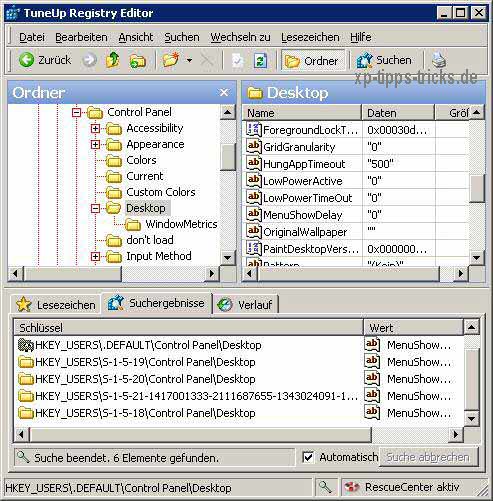Select the Colors folder in tree

coord(141,160)
